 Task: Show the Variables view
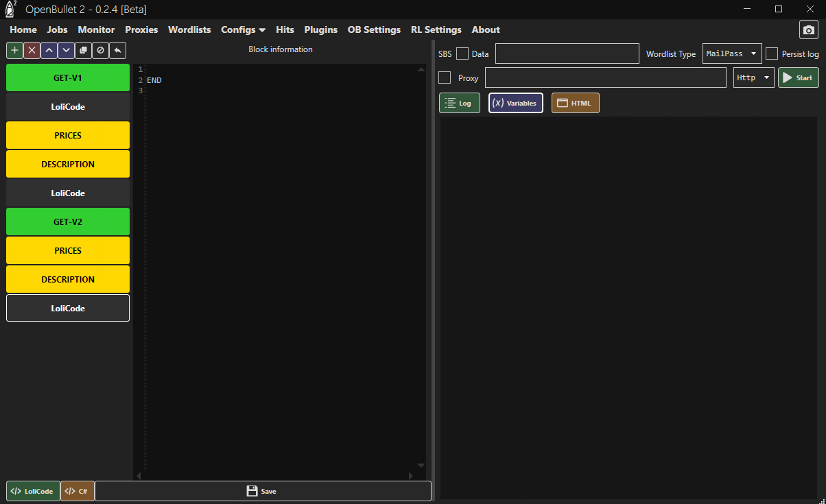516,103
